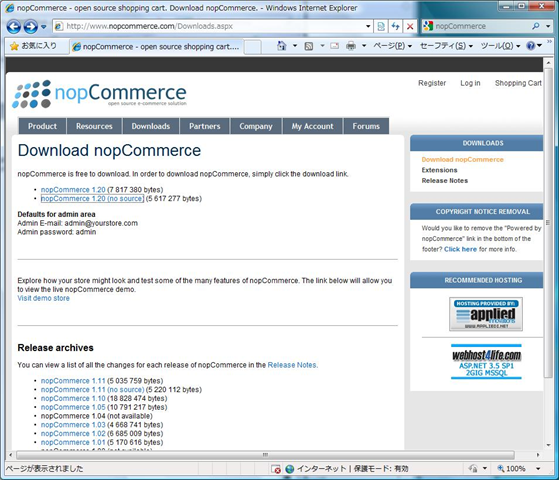Open a new blank tab

[253, 47]
